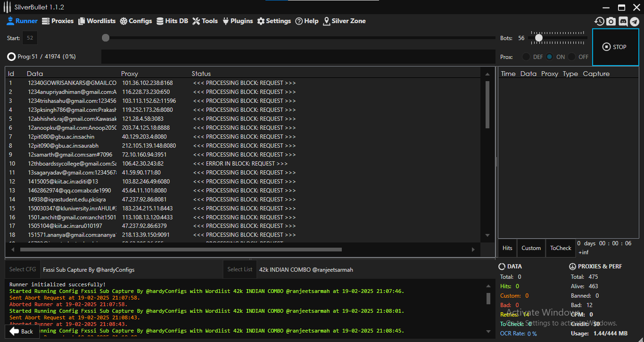
Task: Go to the Configs section
Action: point(136,21)
